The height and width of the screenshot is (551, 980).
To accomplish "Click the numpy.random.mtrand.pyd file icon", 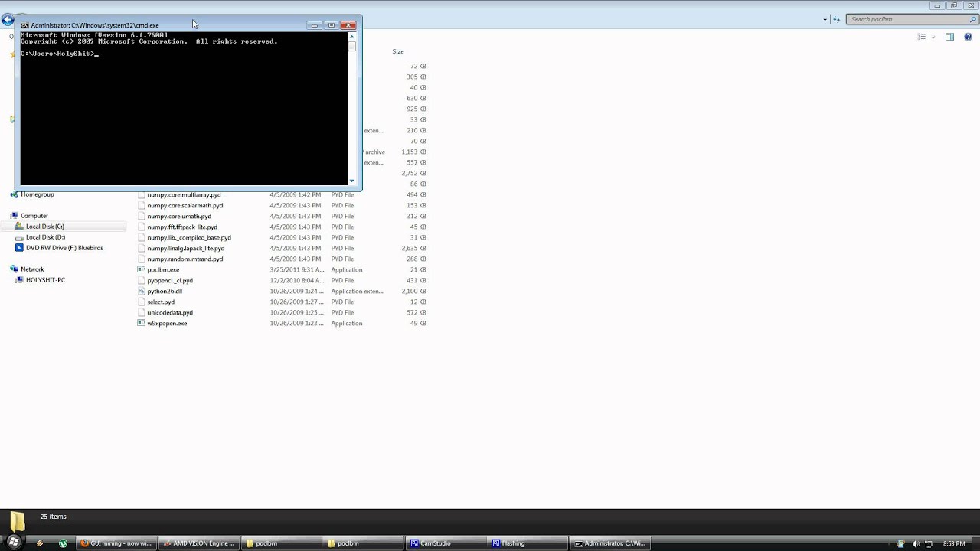I will tap(141, 259).
